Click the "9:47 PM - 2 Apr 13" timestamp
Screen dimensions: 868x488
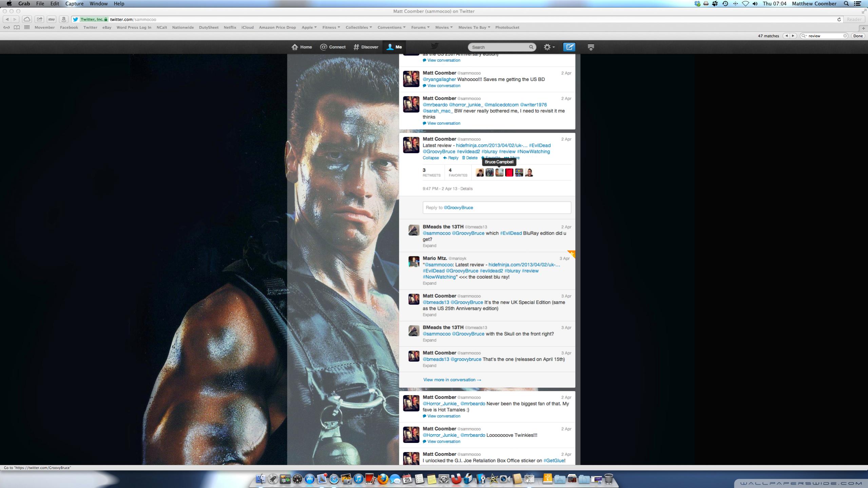point(440,189)
